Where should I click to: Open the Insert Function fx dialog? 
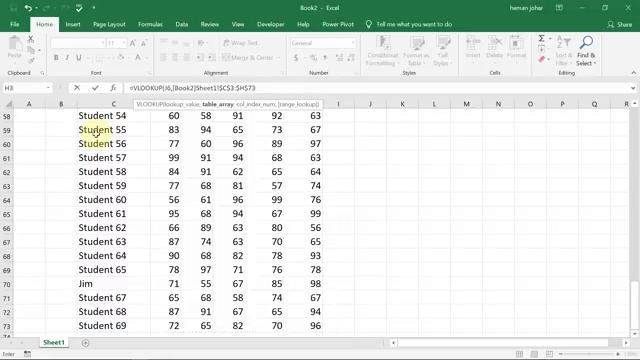click(113, 88)
